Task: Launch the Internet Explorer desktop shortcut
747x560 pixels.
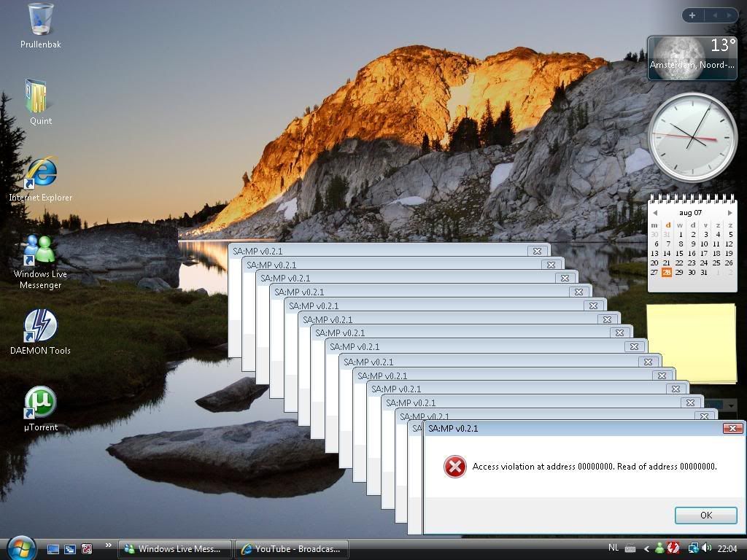Action: 41,174
